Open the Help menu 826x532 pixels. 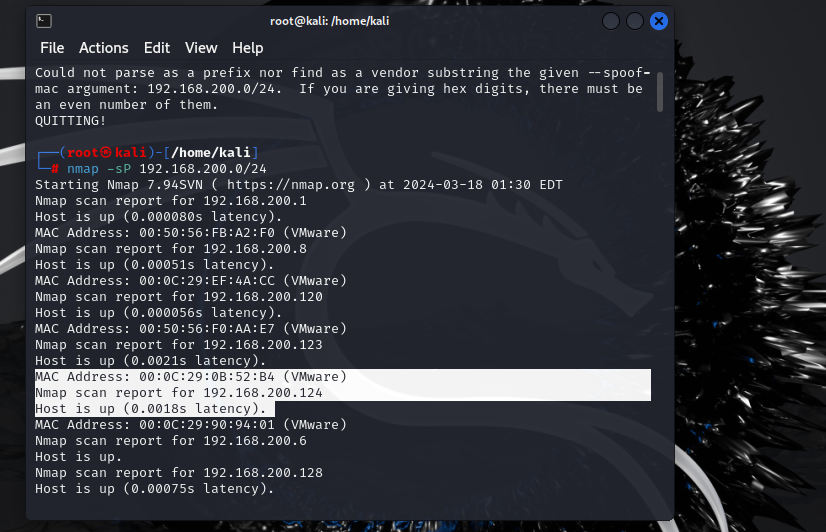tap(248, 48)
